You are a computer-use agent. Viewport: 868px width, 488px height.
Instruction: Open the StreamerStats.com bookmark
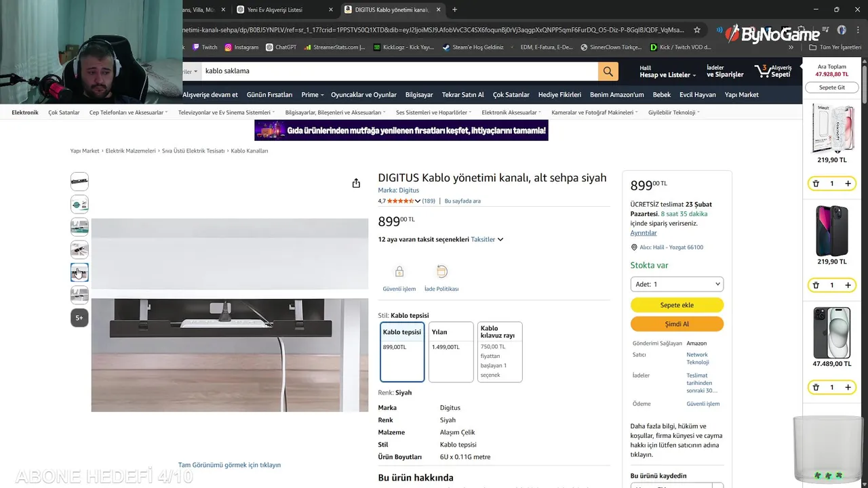pos(335,47)
